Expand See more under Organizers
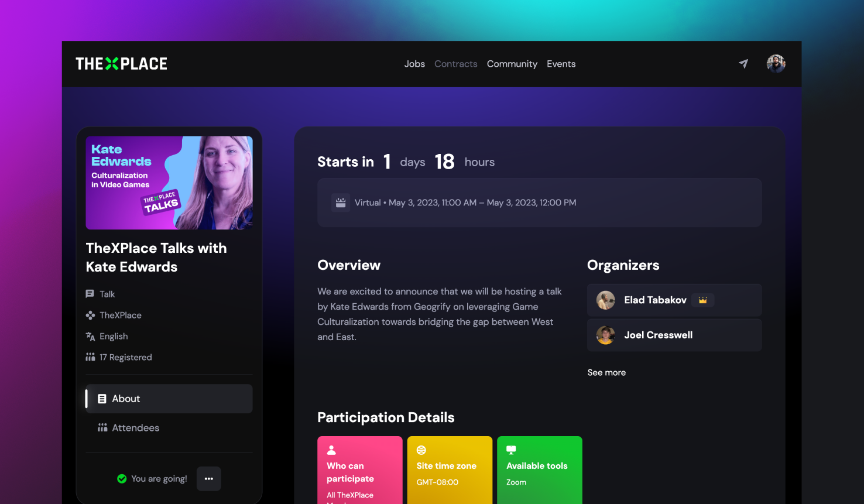The width and height of the screenshot is (864, 504). click(606, 372)
